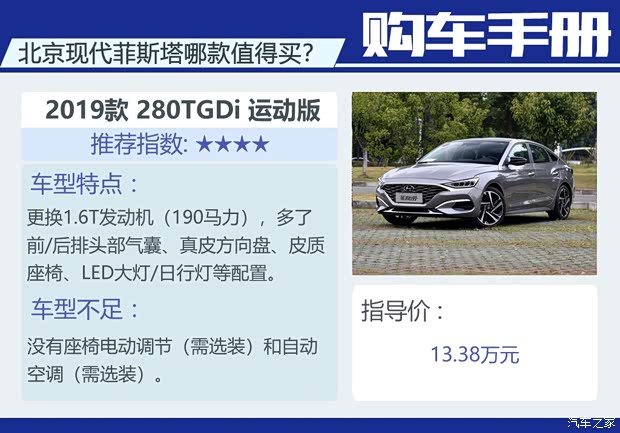
Task: Click the 指导价 label
Action: coord(403,311)
